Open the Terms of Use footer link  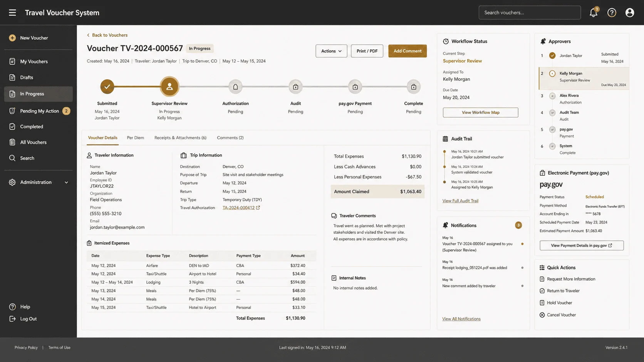click(x=59, y=347)
